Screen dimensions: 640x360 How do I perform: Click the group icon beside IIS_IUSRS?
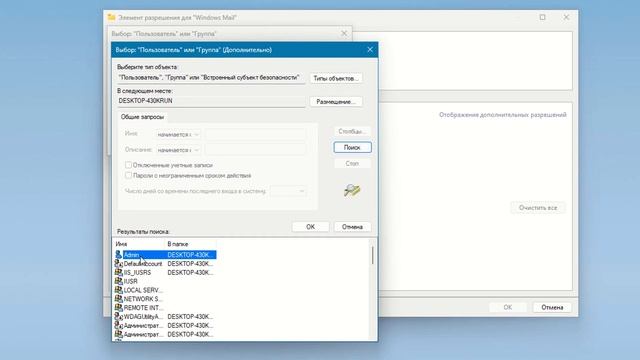pyautogui.click(x=118, y=272)
